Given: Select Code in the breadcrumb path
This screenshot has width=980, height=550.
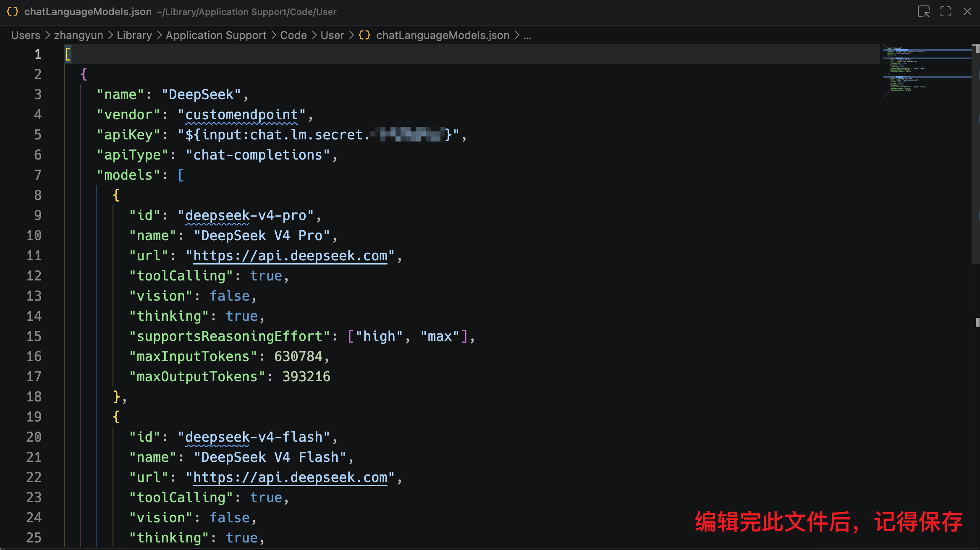Looking at the screenshot, I should pyautogui.click(x=293, y=35).
